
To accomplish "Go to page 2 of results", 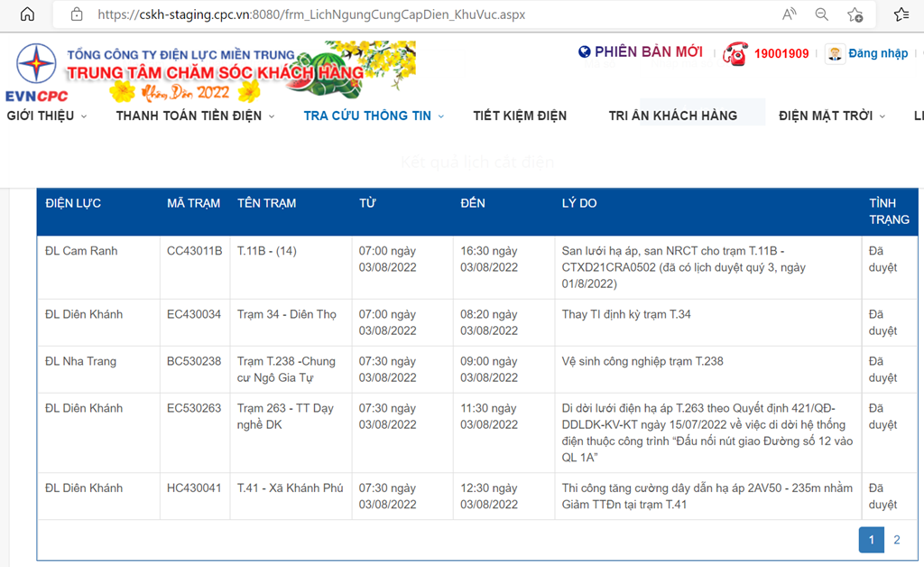I will click(896, 540).
